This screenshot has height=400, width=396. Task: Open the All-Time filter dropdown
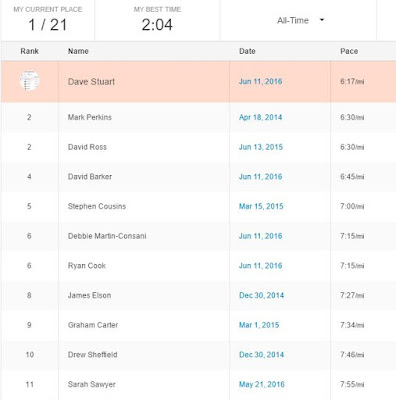(x=300, y=20)
